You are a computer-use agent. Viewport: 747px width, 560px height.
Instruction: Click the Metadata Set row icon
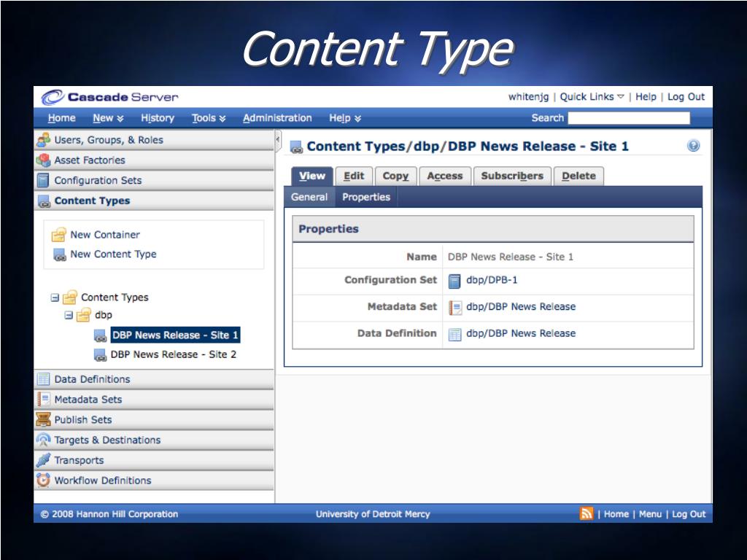tap(455, 308)
